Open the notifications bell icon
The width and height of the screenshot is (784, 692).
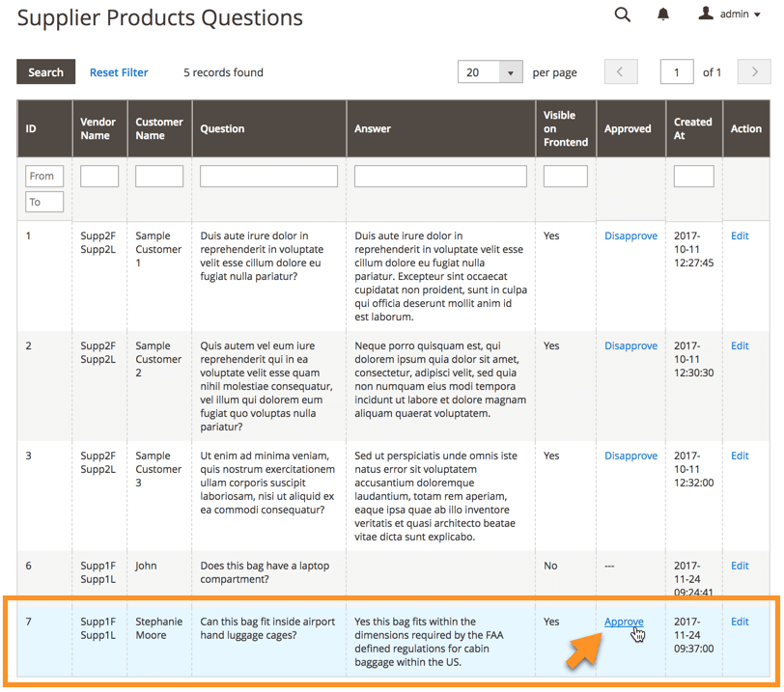[x=663, y=14]
